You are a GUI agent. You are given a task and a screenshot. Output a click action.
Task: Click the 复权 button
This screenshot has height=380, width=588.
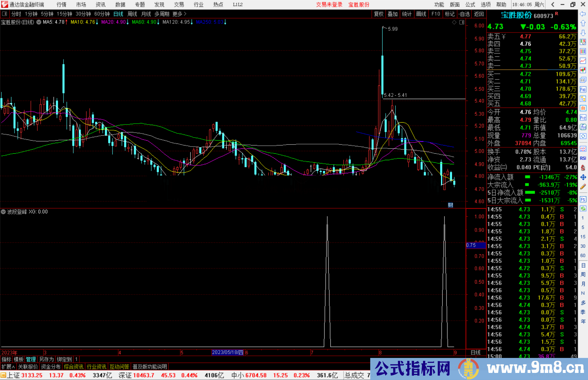379,14
